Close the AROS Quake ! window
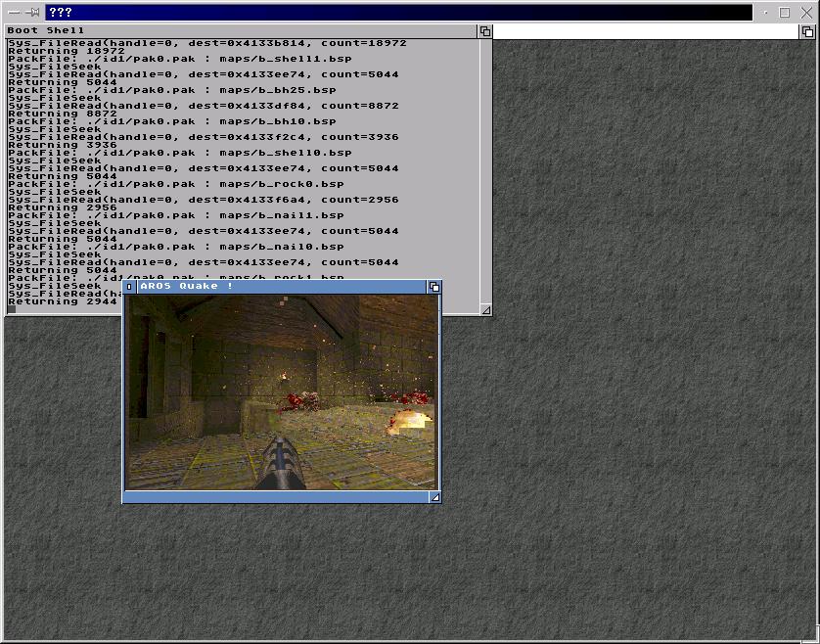820x644 pixels. pyautogui.click(x=129, y=287)
